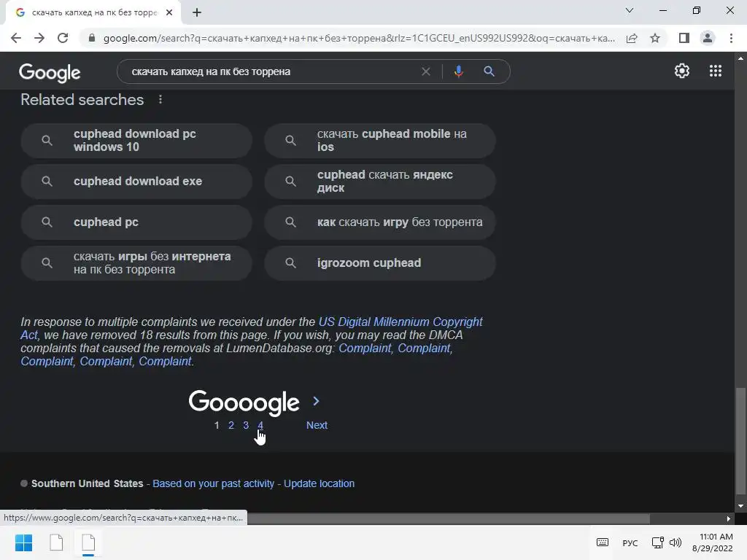The height and width of the screenshot is (560, 747).
Task: Go forward with the browser forward arrow
Action: (39, 38)
